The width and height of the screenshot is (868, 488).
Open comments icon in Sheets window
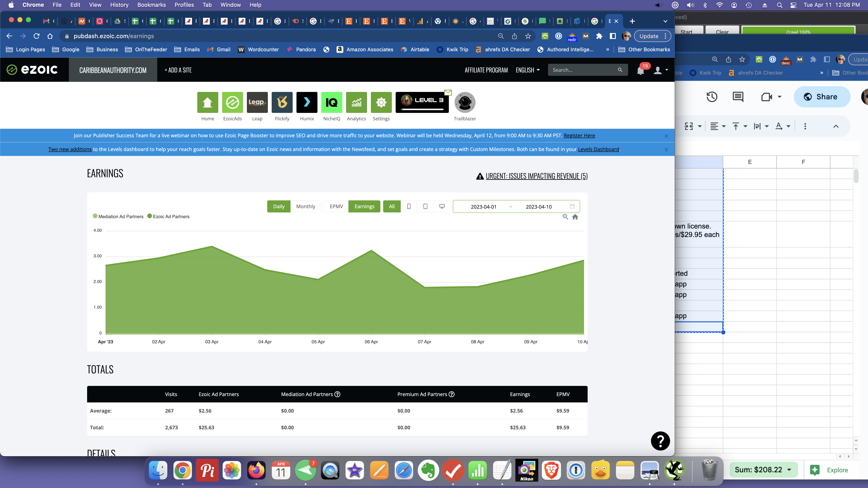click(x=738, y=97)
